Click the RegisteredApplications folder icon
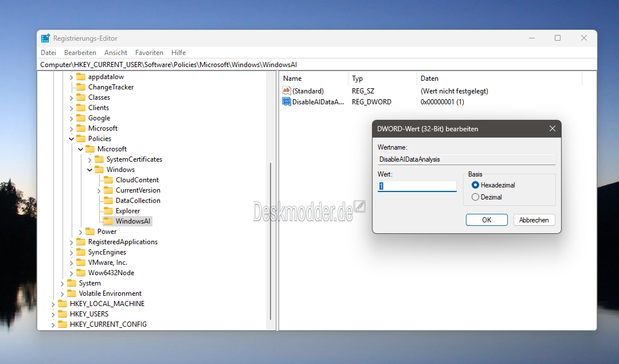The image size is (619, 364). (81, 241)
